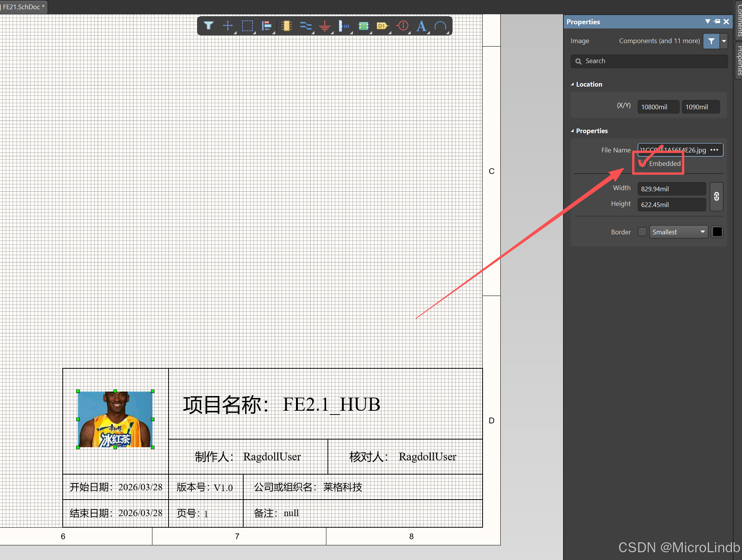
Task: Pin the Properties panel
Action: tap(717, 22)
